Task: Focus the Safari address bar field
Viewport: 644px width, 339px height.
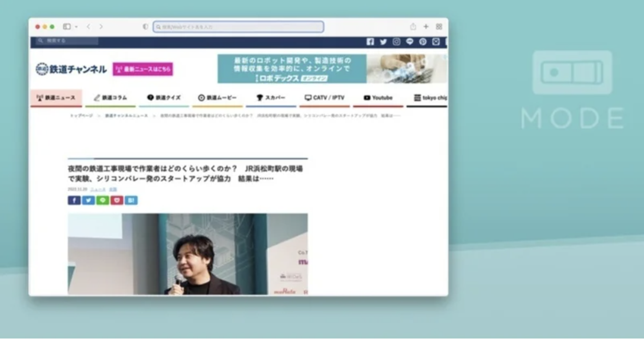Action: click(x=238, y=27)
